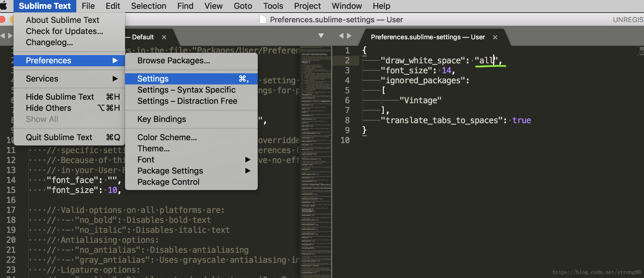Open the Services submenu
The height and width of the screenshot is (278, 644).
69,79
